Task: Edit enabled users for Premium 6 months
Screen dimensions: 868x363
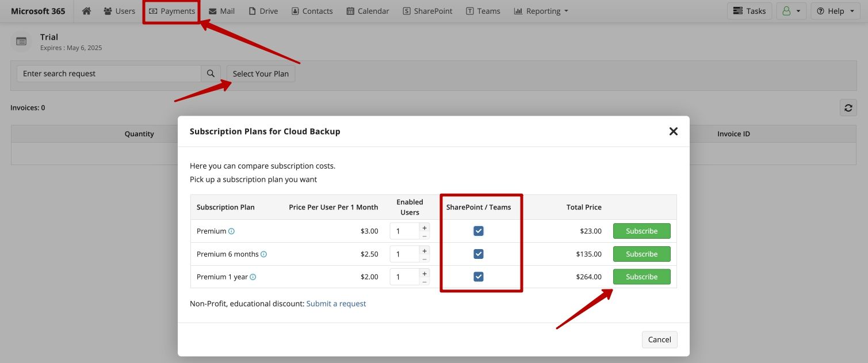Action: point(404,254)
